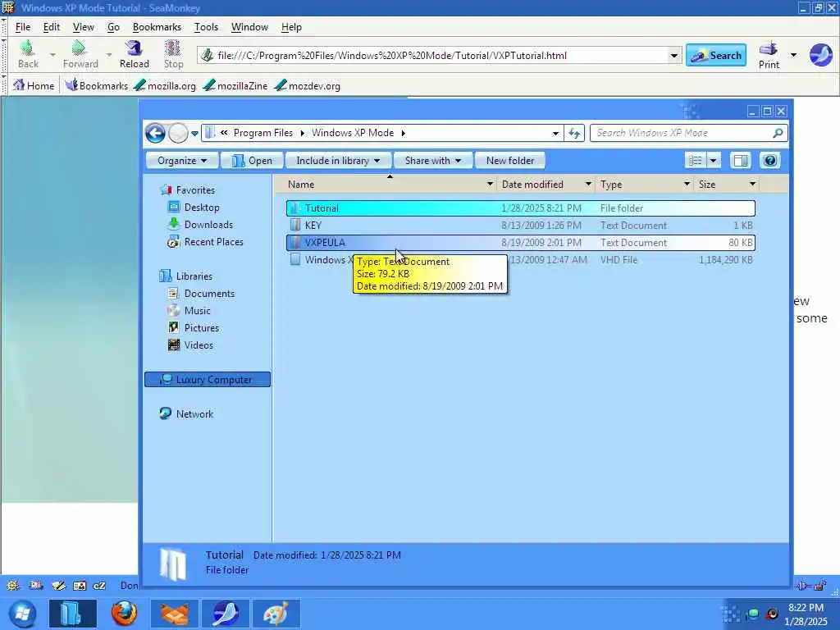The width and height of the screenshot is (840, 630).
Task: Click Explorer's forward navigation button
Action: coord(178,133)
